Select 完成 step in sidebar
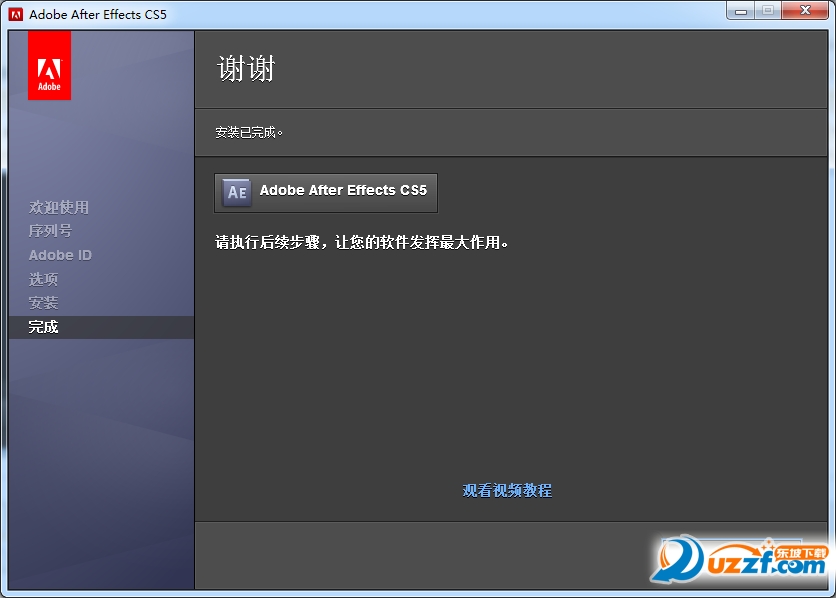The width and height of the screenshot is (836, 598). pyautogui.click(x=101, y=327)
